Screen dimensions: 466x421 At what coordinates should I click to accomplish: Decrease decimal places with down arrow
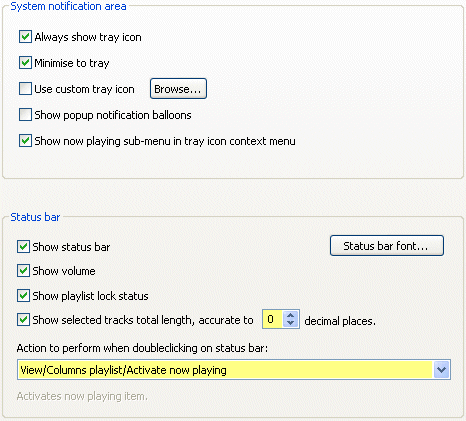(x=291, y=323)
